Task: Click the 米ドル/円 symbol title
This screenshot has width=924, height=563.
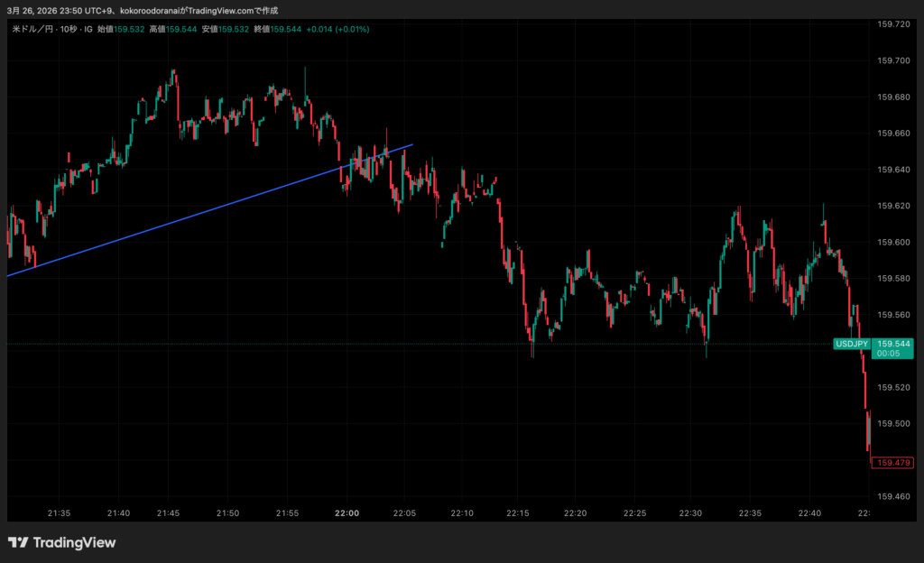Action: point(31,29)
